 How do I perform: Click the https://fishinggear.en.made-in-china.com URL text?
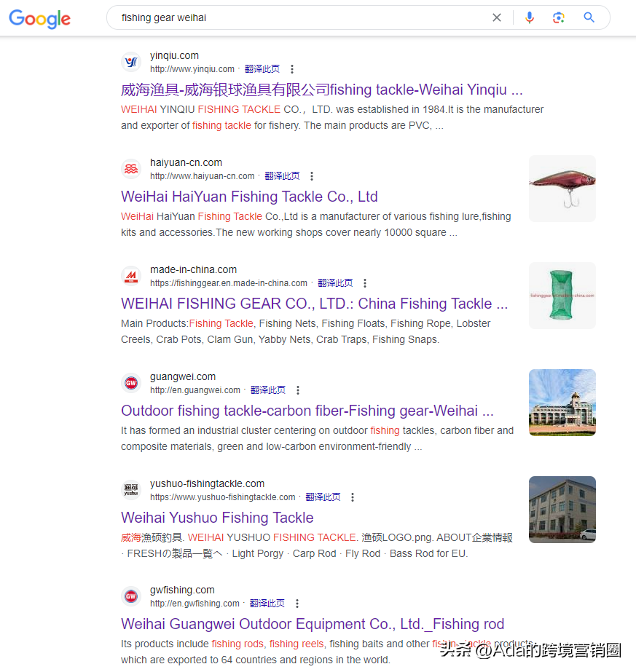[x=229, y=283]
